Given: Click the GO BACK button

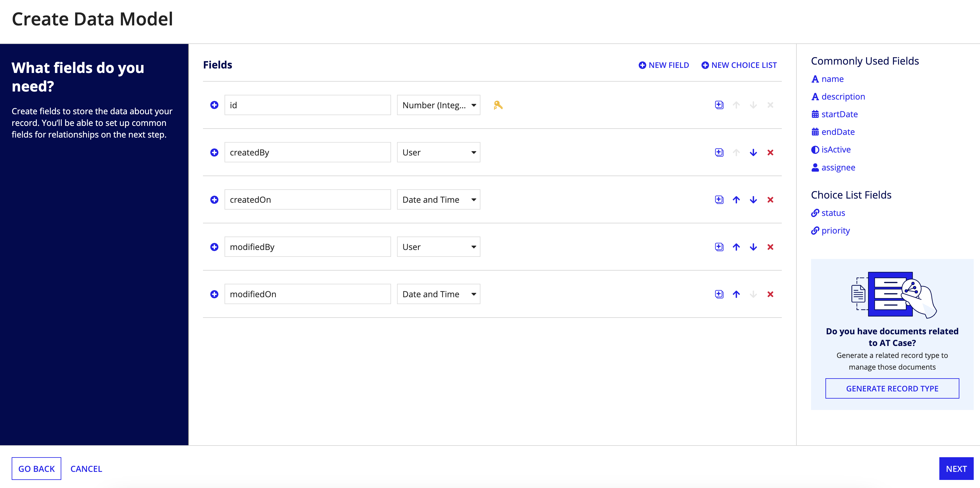Looking at the screenshot, I should coord(36,469).
